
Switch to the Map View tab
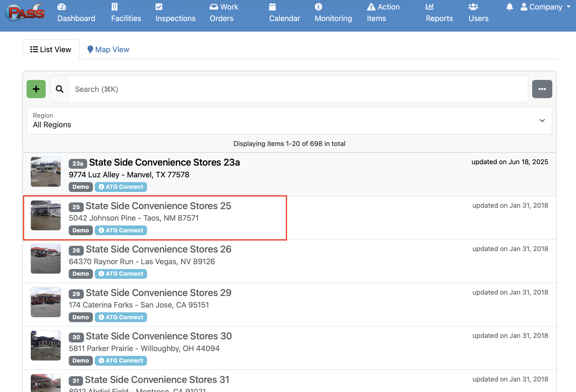tap(108, 50)
